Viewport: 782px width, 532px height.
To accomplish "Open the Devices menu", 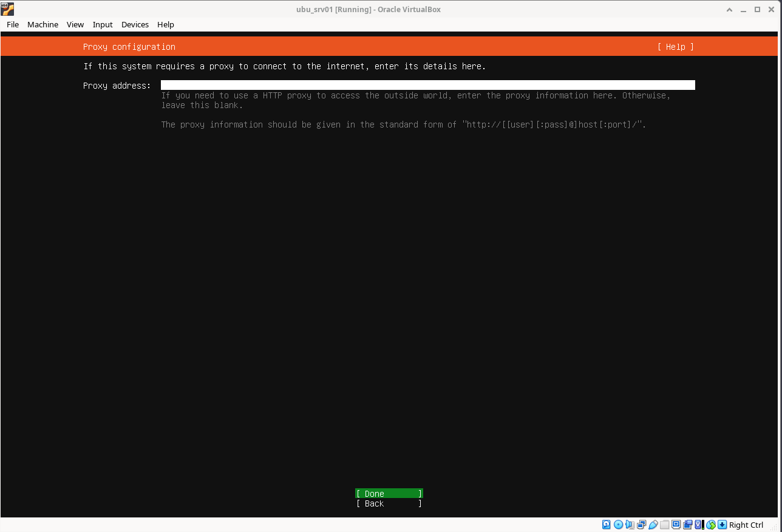I will coord(135,24).
